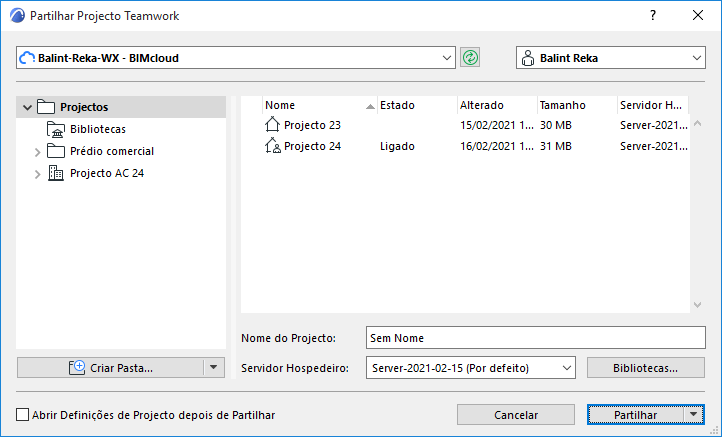Select Prédio comercial in the tree
722x437 pixels.
(x=112, y=151)
